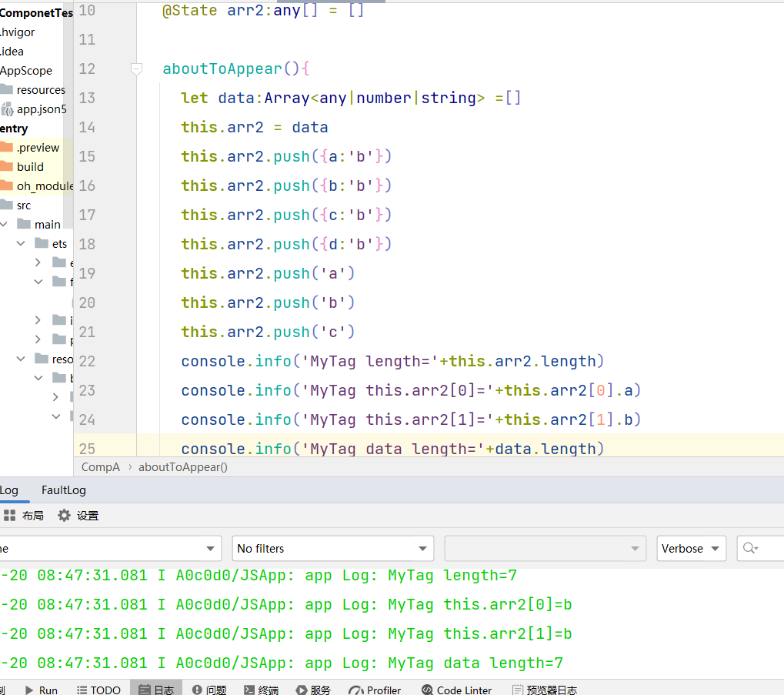Image resolution: width=784 pixels, height=695 pixels.
Task: Open the 终端 terminal tool window
Action: (x=261, y=690)
